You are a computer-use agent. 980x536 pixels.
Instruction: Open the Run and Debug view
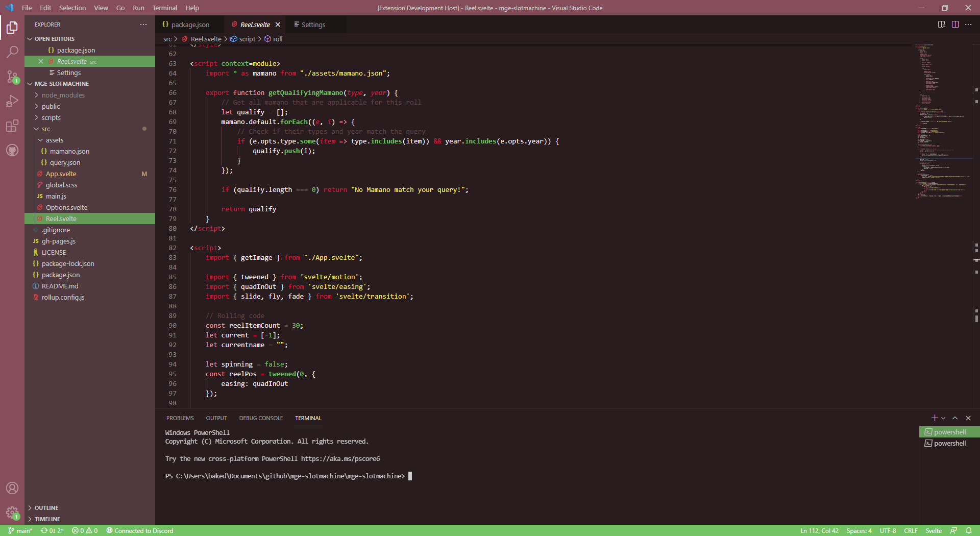tap(12, 101)
